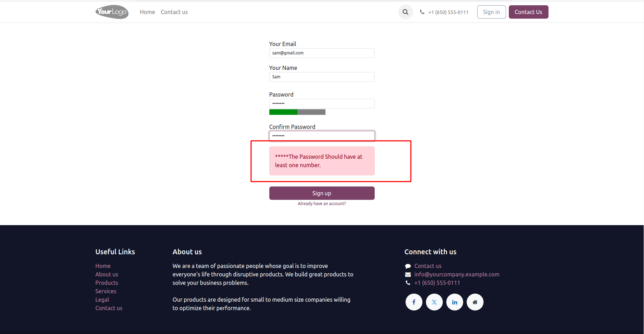This screenshot has width=644, height=334.
Task: Click the search magnifier icon
Action: pyautogui.click(x=405, y=12)
